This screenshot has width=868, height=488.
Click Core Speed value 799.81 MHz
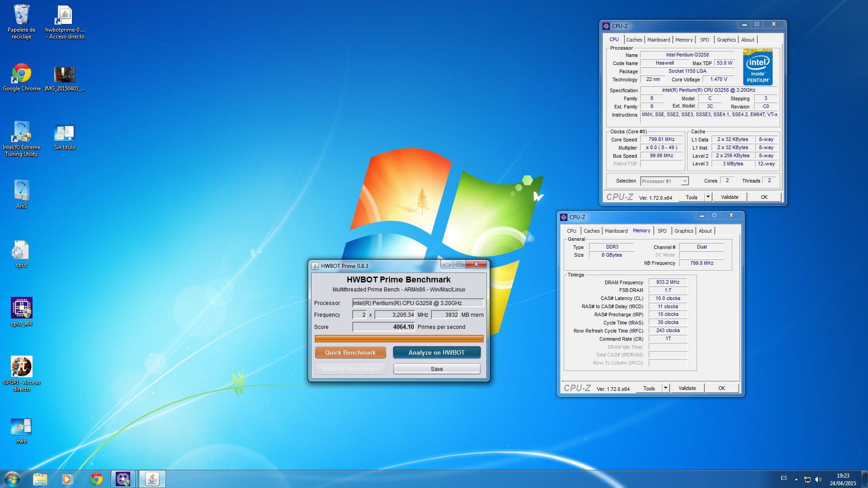[661, 139]
